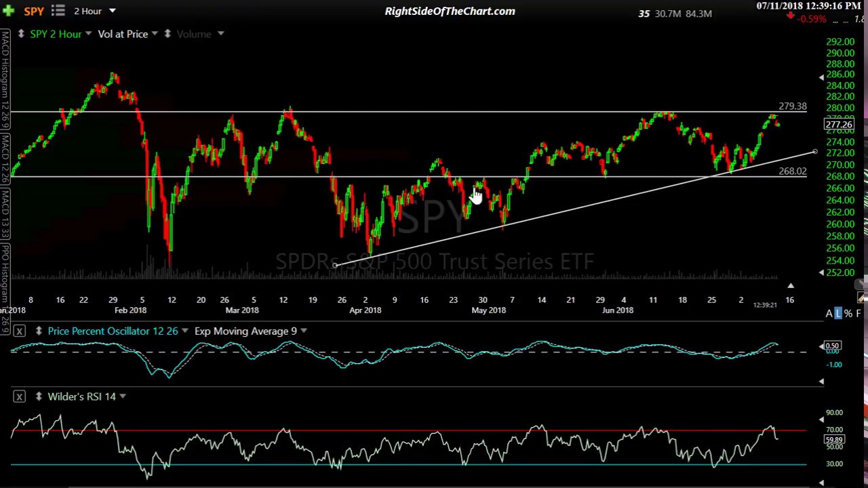Click the up arrow above date 16
The width and height of the screenshot is (868, 488).
pyautogui.click(x=791, y=285)
